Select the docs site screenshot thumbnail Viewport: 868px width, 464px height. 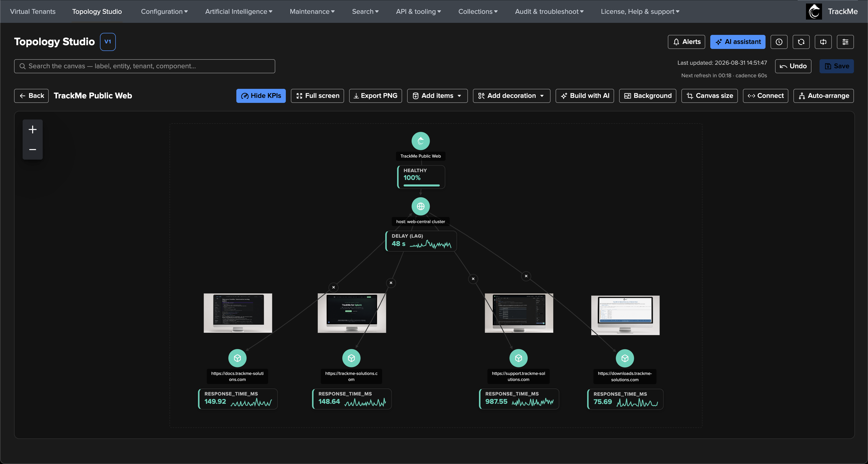(x=238, y=313)
